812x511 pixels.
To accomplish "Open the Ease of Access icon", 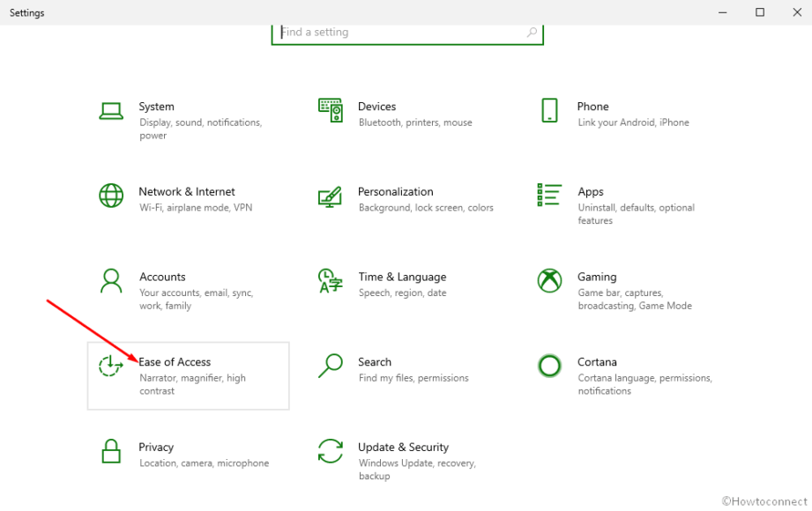I will pos(111,366).
